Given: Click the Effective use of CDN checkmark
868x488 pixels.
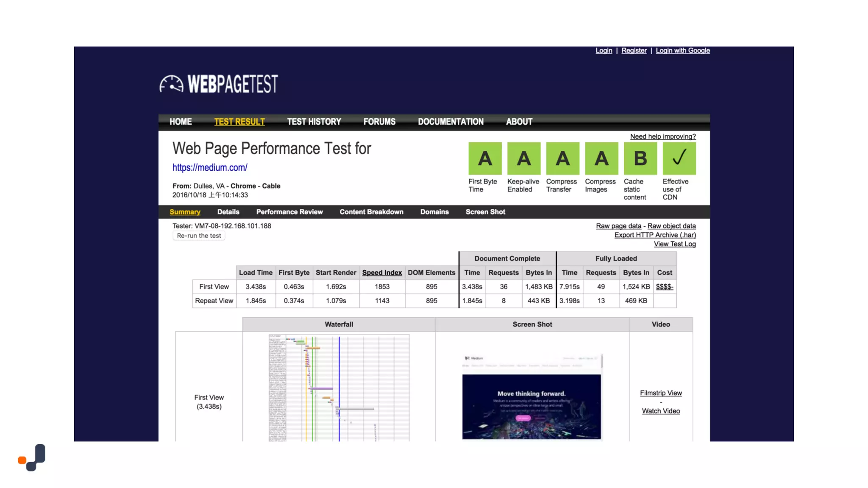Looking at the screenshot, I should 679,158.
